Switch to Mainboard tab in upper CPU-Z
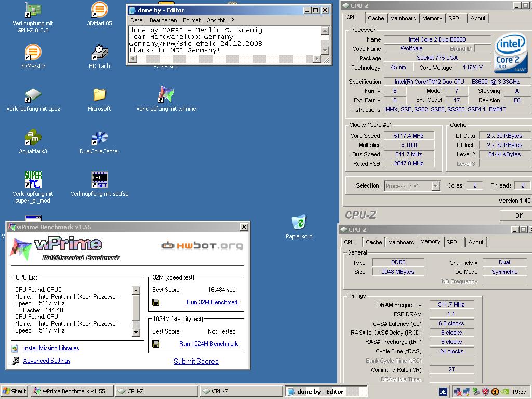The width and height of the screenshot is (532, 399). tap(403, 18)
